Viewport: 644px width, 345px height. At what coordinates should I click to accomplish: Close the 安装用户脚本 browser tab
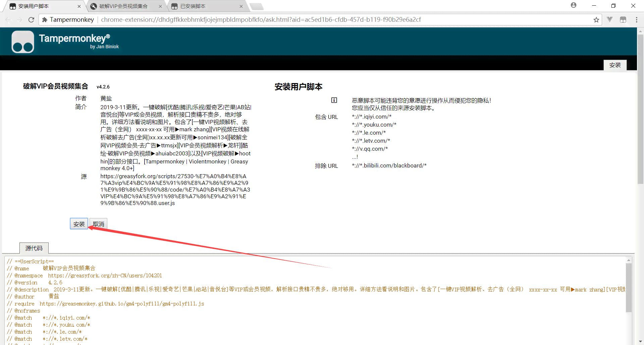point(79,6)
